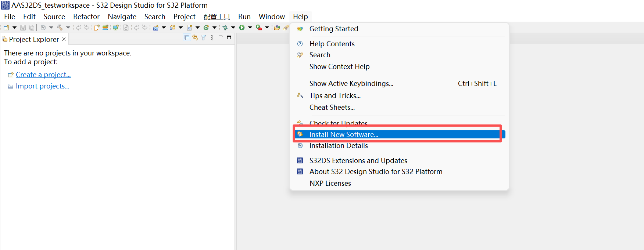Close the Project Explorer tab
Screen dimensions: 644x250
pyautogui.click(x=64, y=39)
